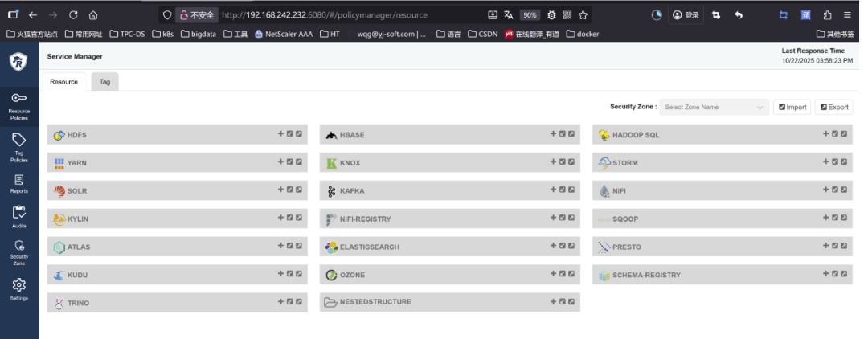The width and height of the screenshot is (868, 339).
Task: Click the import icon in HDFS row
Action: click(289, 134)
